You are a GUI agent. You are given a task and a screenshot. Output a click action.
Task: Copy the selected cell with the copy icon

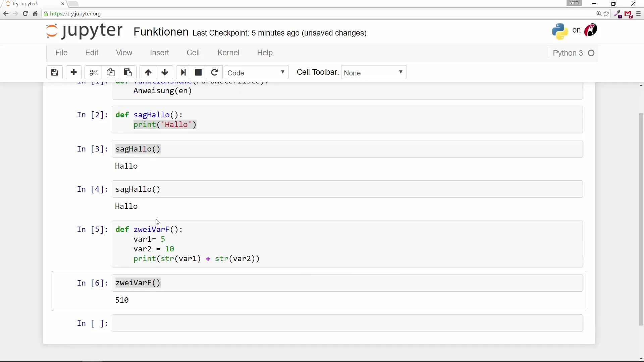pos(111,72)
